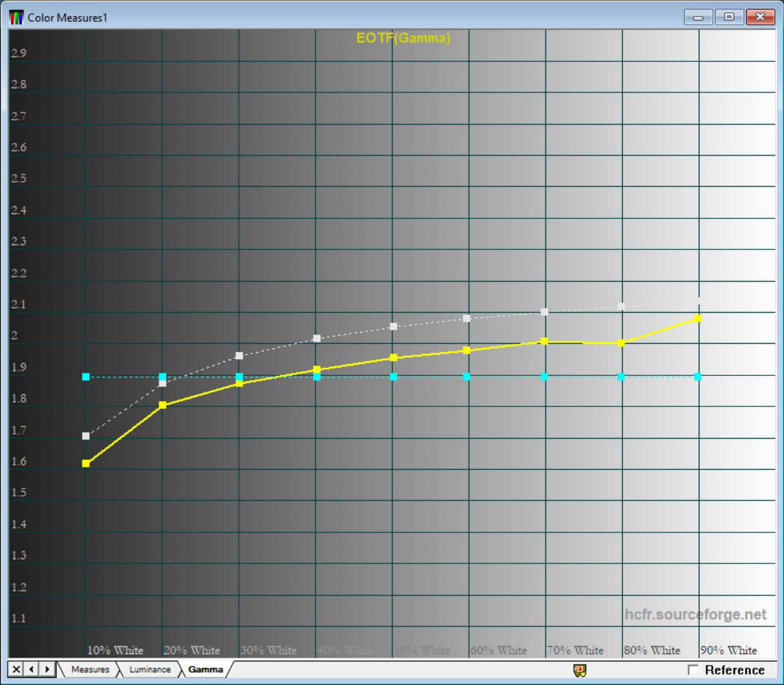
Task: Close the current tab view with X button
Action: pyautogui.click(x=16, y=669)
